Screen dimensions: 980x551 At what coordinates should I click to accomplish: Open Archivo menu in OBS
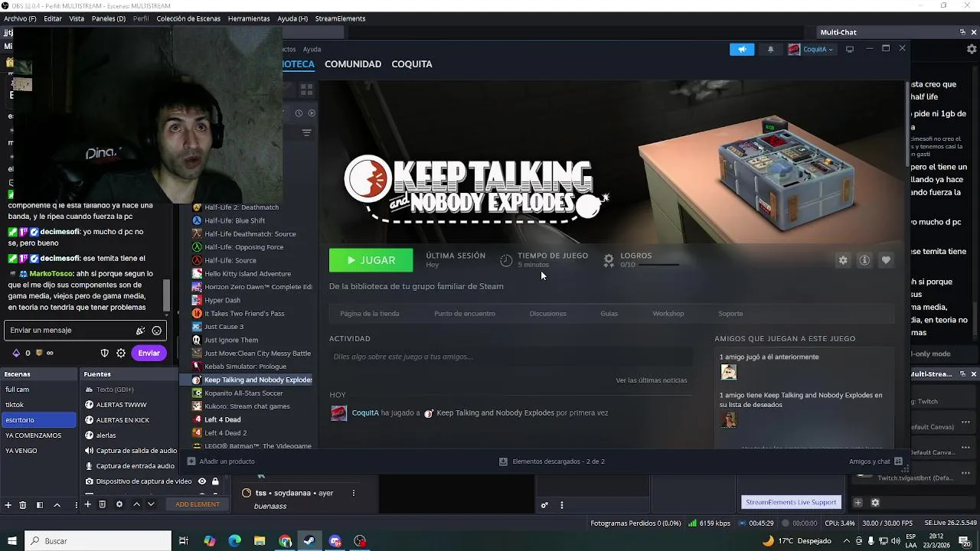coord(20,18)
